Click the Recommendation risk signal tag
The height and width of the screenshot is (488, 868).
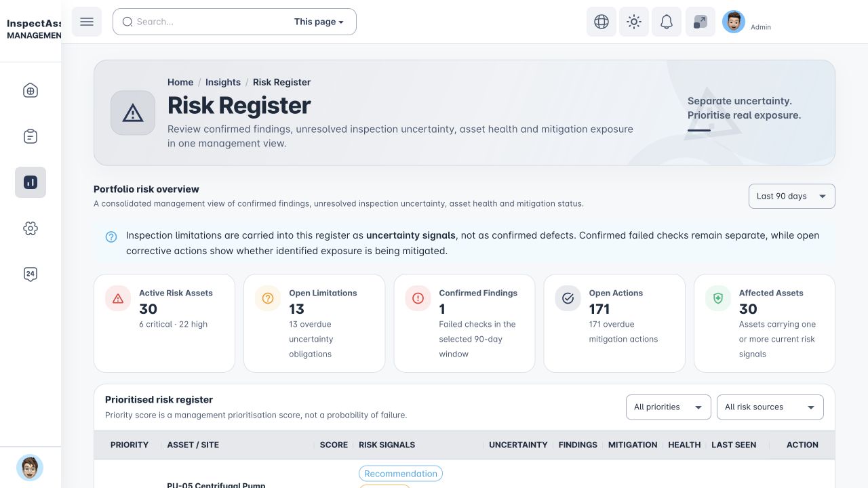401,474
